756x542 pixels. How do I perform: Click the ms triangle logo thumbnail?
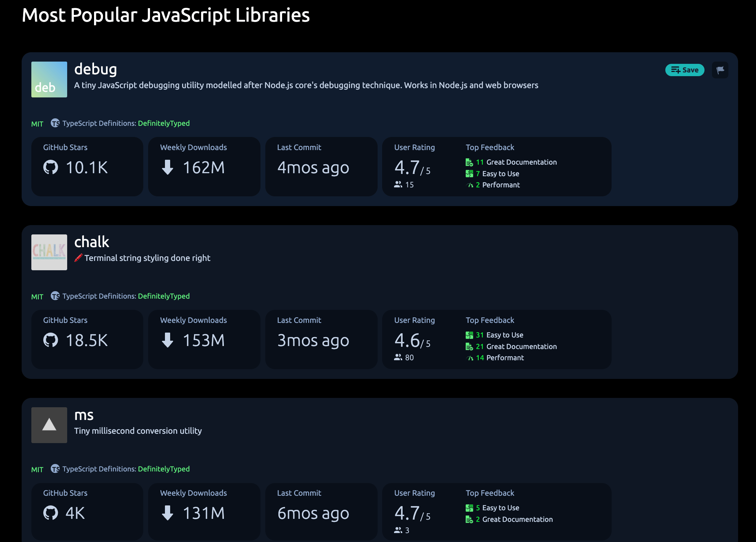pos(49,425)
